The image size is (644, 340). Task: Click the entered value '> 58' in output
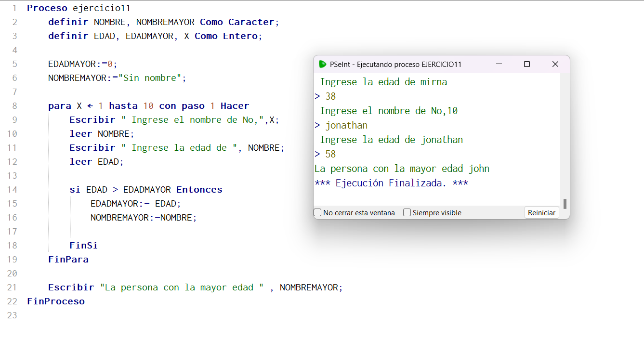tap(325, 154)
